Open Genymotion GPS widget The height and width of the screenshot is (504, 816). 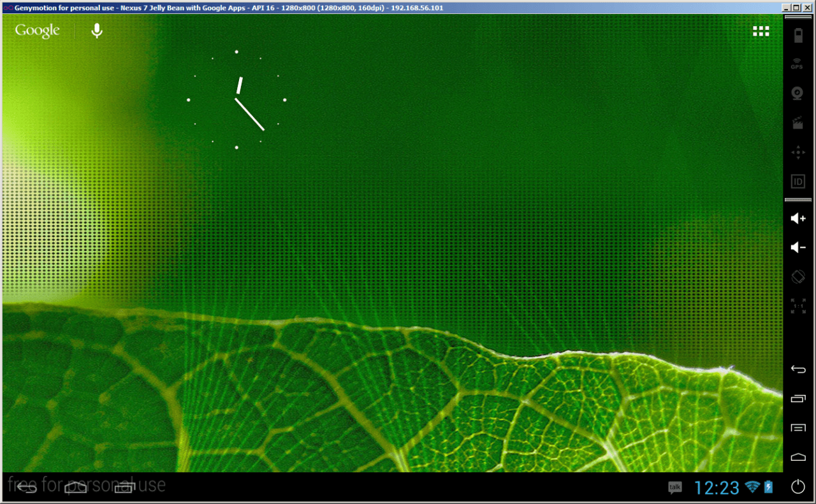[798, 64]
